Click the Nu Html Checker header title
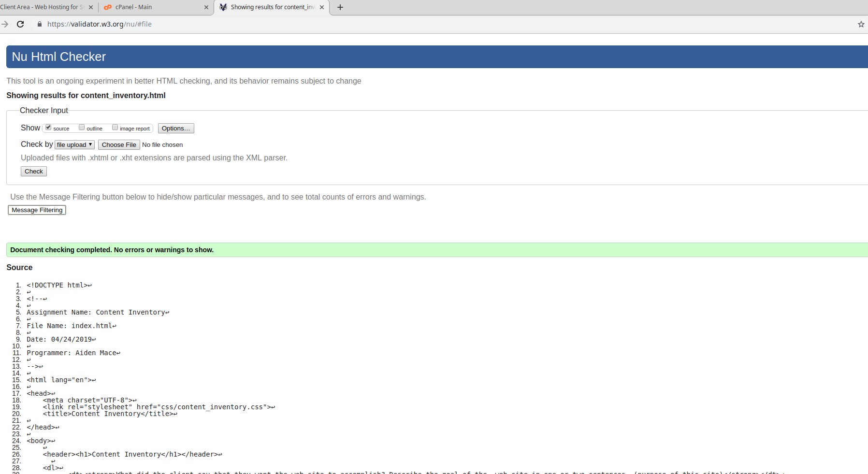 click(58, 57)
